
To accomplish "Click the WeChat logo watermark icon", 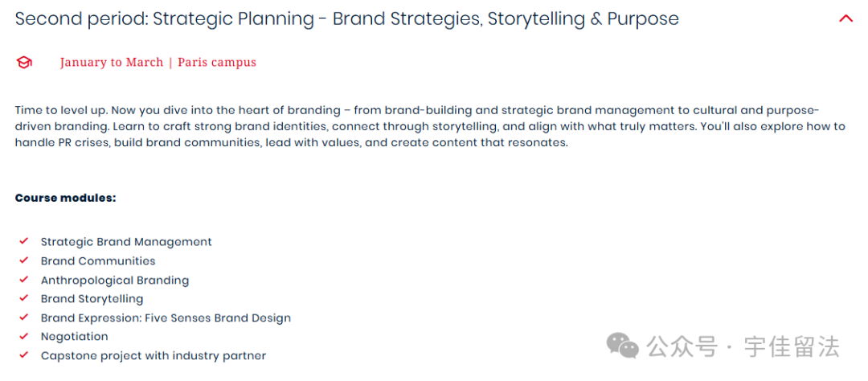I will pyautogui.click(x=623, y=346).
